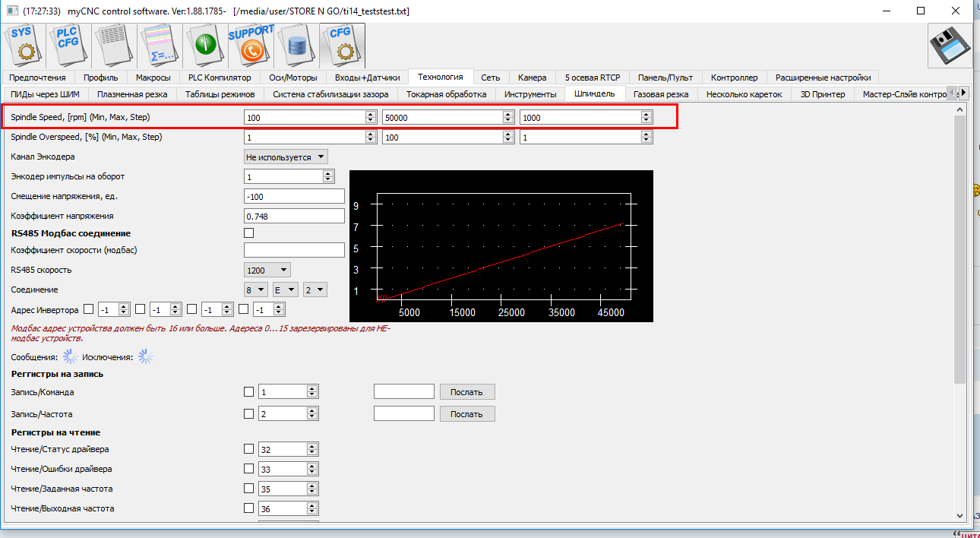Click the Коэффициент скорости (модбас) empty field

click(x=294, y=250)
